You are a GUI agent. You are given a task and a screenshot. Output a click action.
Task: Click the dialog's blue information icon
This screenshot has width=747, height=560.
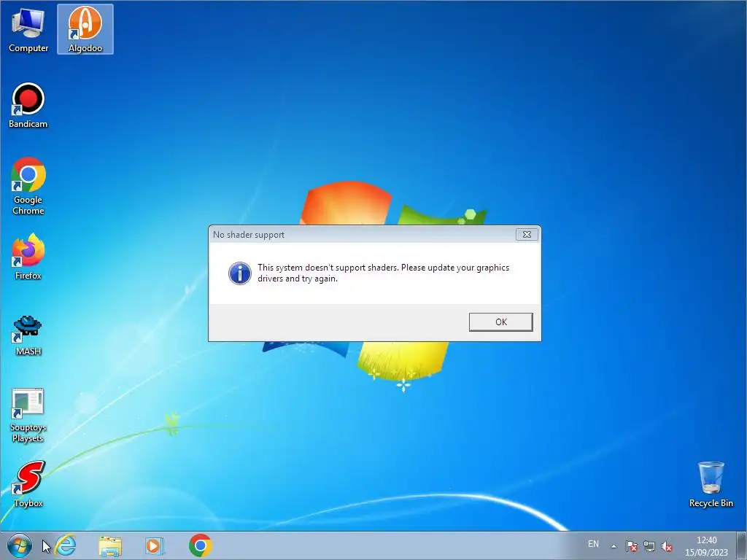click(x=239, y=273)
